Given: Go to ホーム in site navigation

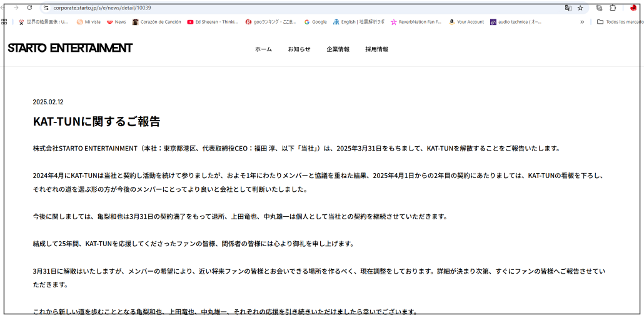Looking at the screenshot, I should pyautogui.click(x=263, y=49).
